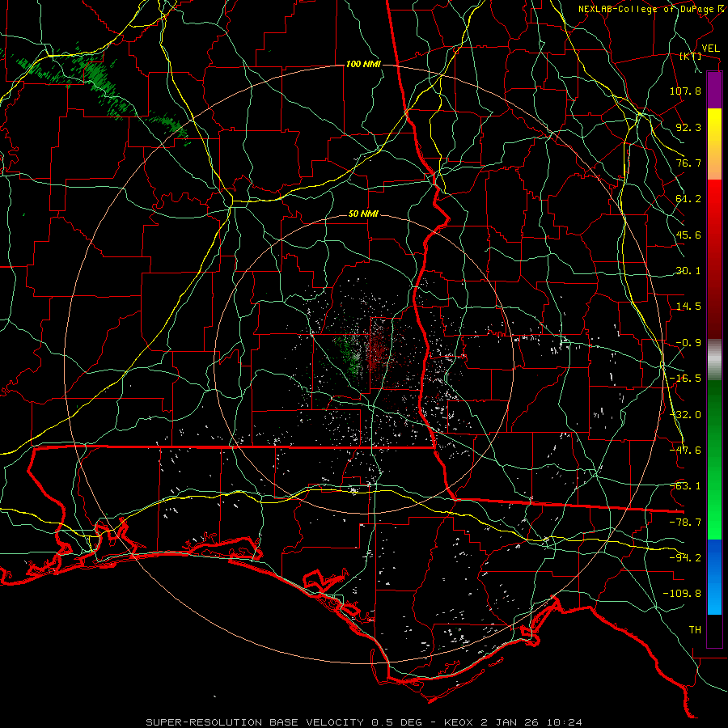Click the -94.2 legend value
The height and width of the screenshot is (728, 728).
click(x=685, y=558)
